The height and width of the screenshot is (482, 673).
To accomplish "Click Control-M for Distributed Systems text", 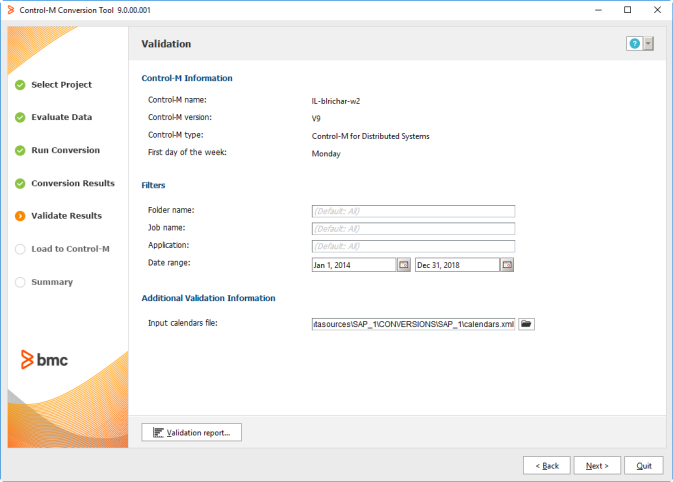I will (370, 136).
